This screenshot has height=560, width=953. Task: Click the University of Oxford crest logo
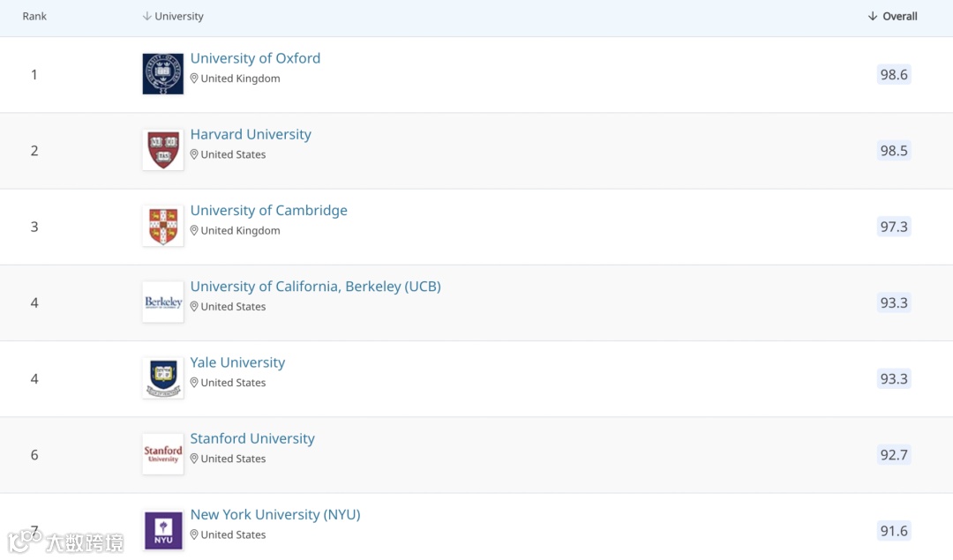[x=163, y=74]
